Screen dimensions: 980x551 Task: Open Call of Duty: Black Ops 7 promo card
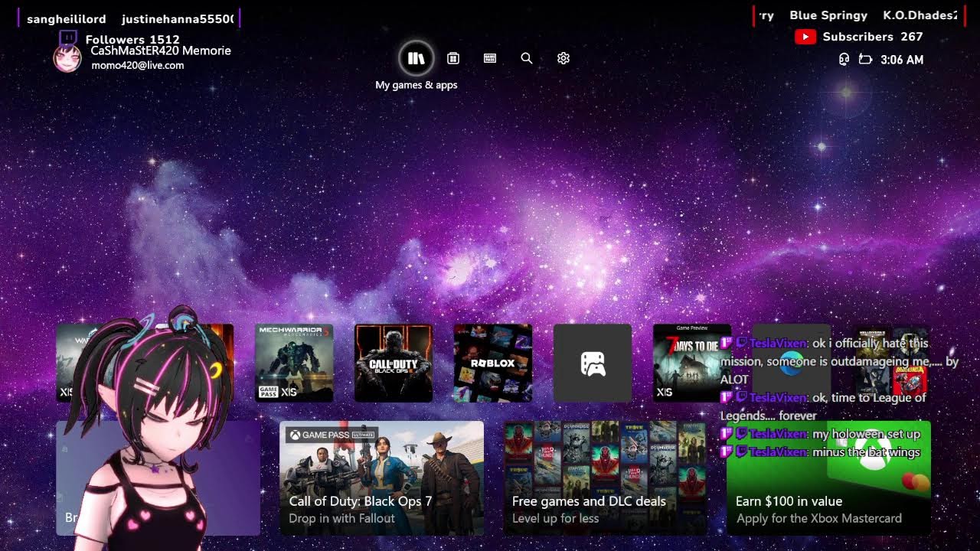[x=381, y=478]
